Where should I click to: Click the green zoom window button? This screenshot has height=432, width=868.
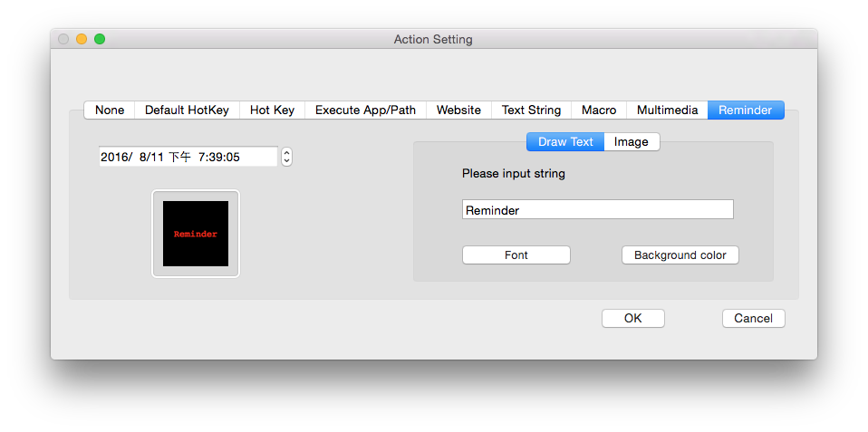(x=100, y=39)
